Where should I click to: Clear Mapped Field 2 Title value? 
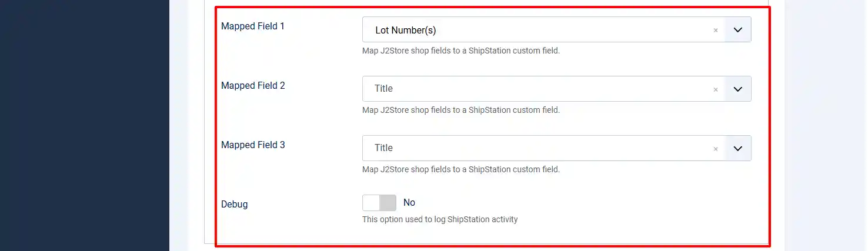715,89
